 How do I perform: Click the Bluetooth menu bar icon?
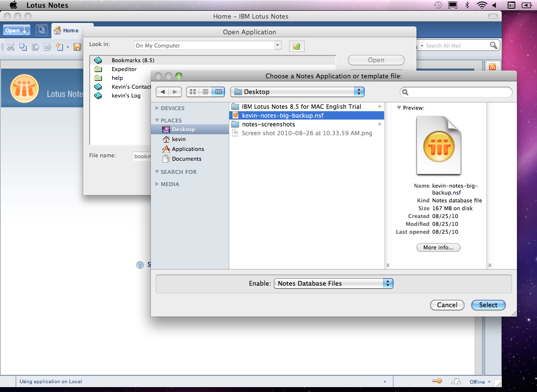click(467, 5)
